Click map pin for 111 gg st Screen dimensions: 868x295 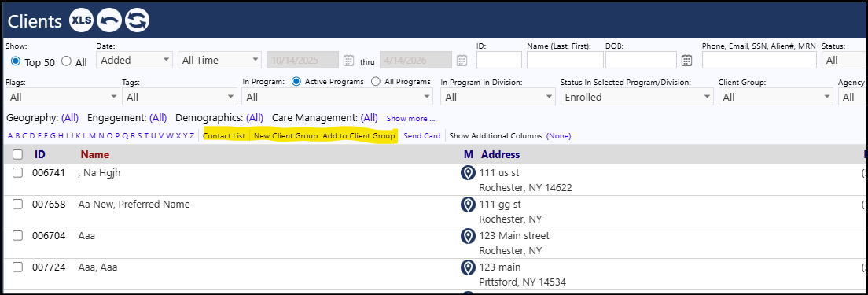(x=468, y=205)
